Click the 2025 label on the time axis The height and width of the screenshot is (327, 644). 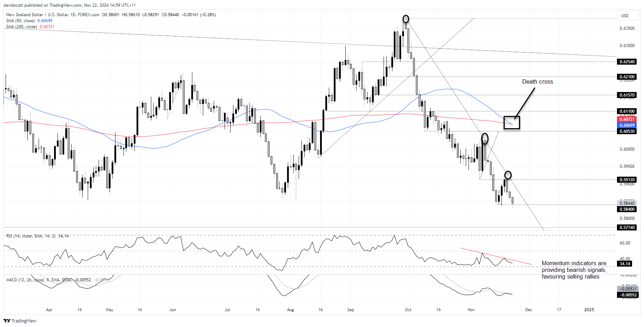(x=589, y=310)
